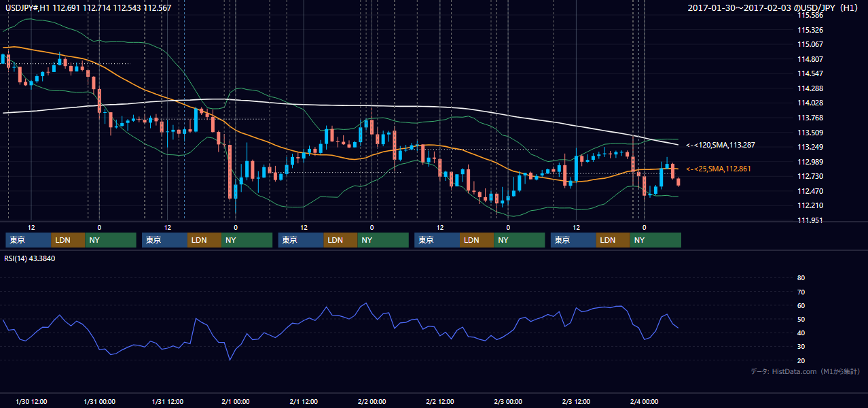Click the 1/30 12:00 time axis label
This screenshot has width=868, height=408.
(31, 401)
